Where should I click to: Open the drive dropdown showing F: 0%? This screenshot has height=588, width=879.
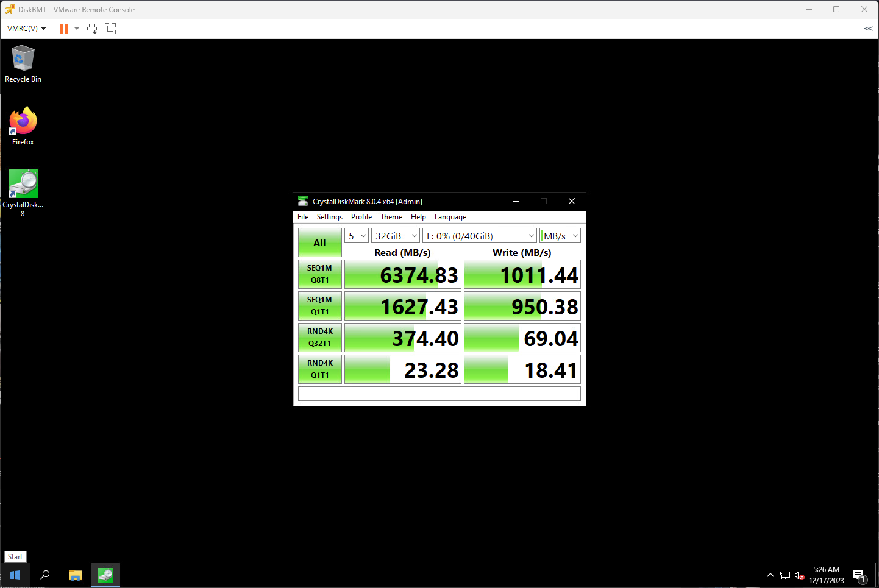(x=480, y=236)
